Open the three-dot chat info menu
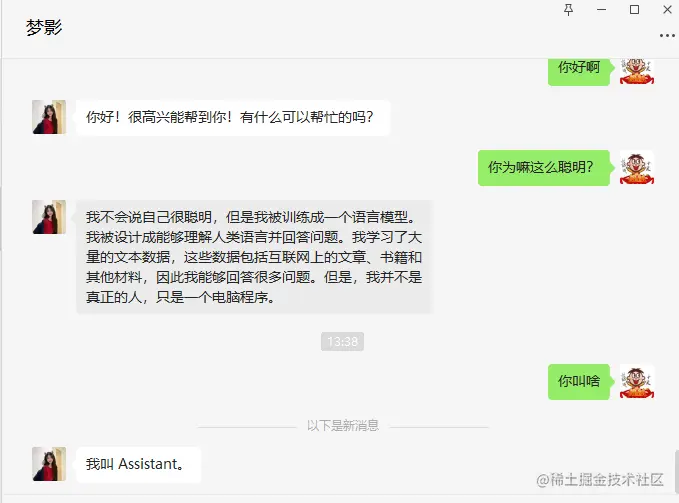The height and width of the screenshot is (503, 679). pyautogui.click(x=667, y=35)
